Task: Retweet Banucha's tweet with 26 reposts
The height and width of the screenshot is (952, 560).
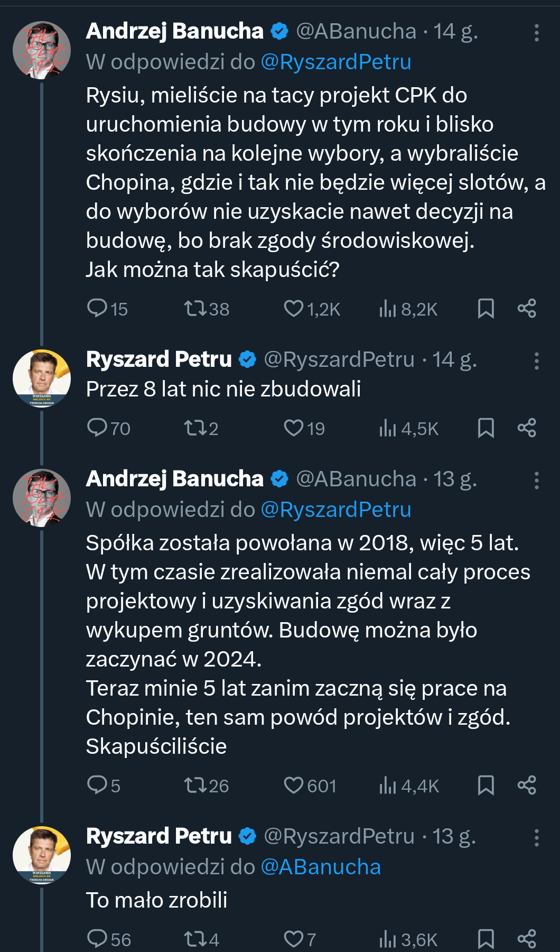Action: point(195,785)
